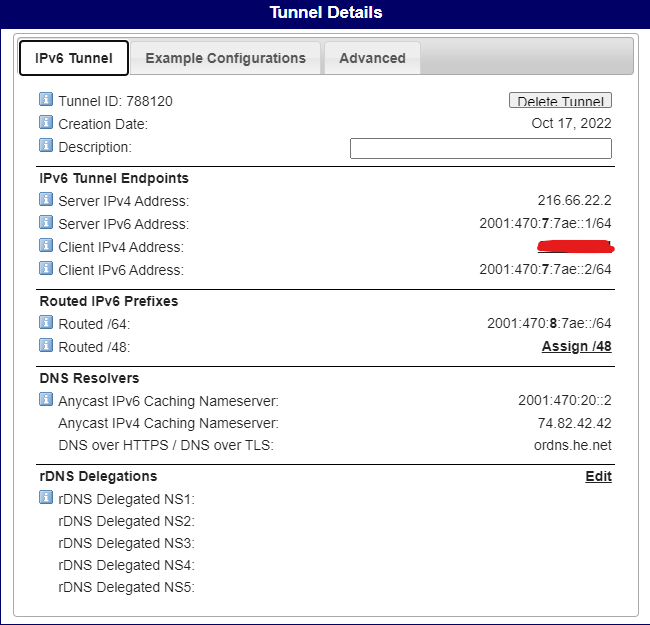Click the info icon beside Routed /48
Screen dimensions: 650x625
click(x=46, y=345)
